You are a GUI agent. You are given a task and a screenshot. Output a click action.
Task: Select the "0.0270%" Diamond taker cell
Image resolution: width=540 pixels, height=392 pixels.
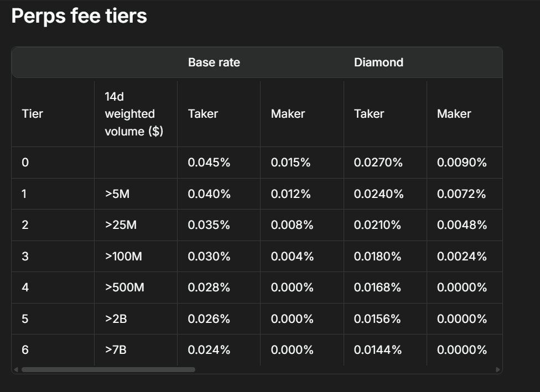click(378, 163)
